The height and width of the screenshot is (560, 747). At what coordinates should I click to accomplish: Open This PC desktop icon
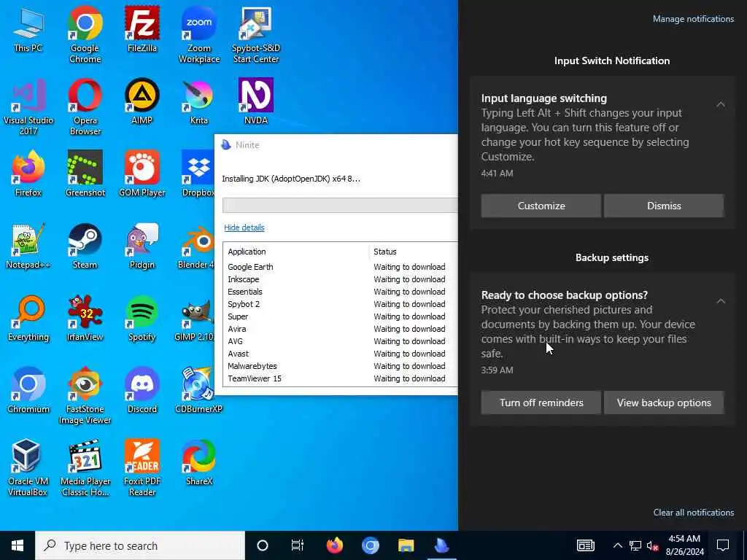pyautogui.click(x=28, y=29)
